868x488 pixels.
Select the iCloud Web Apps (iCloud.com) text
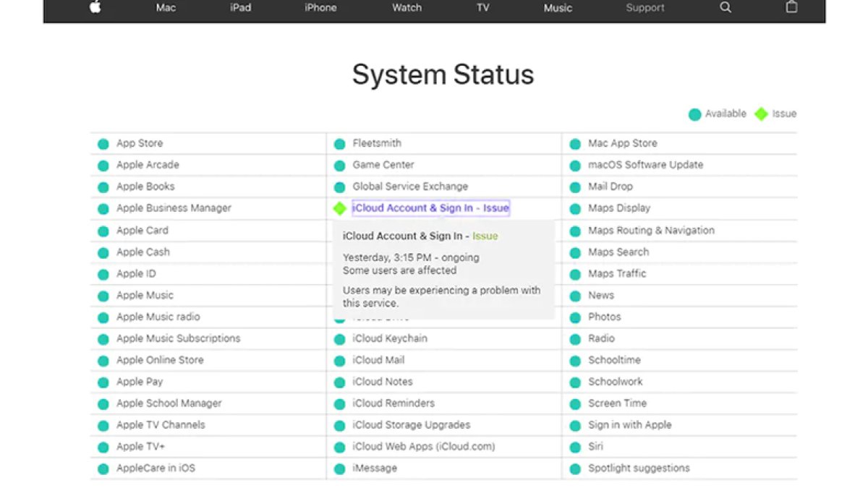click(424, 447)
